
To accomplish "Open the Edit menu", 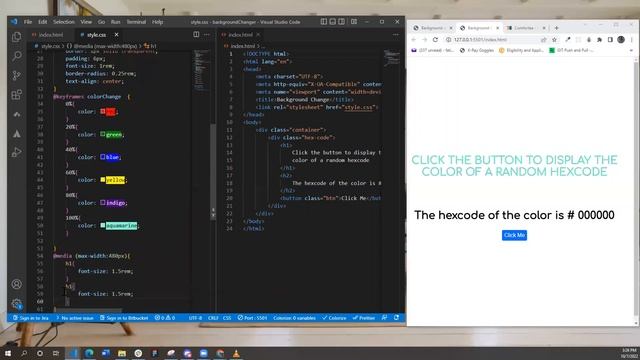I will click(42, 22).
